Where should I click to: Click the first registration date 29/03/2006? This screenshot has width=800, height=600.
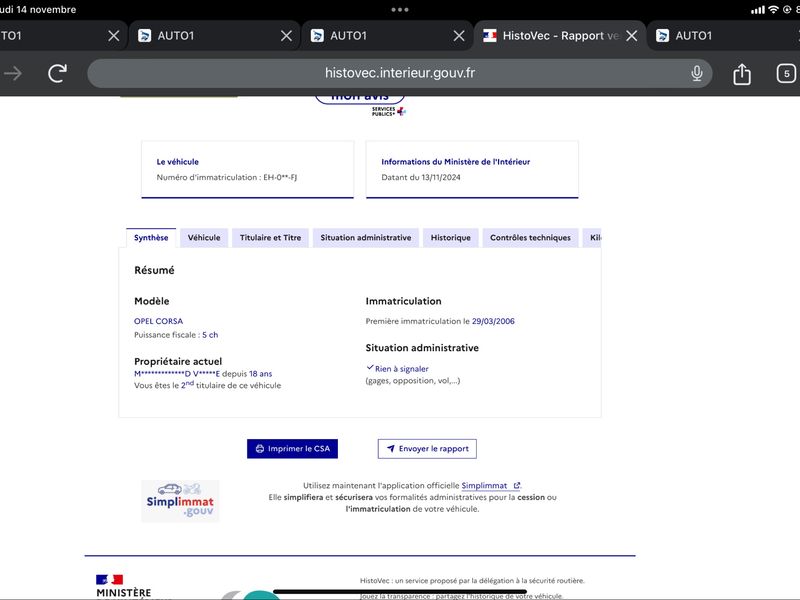(x=493, y=321)
